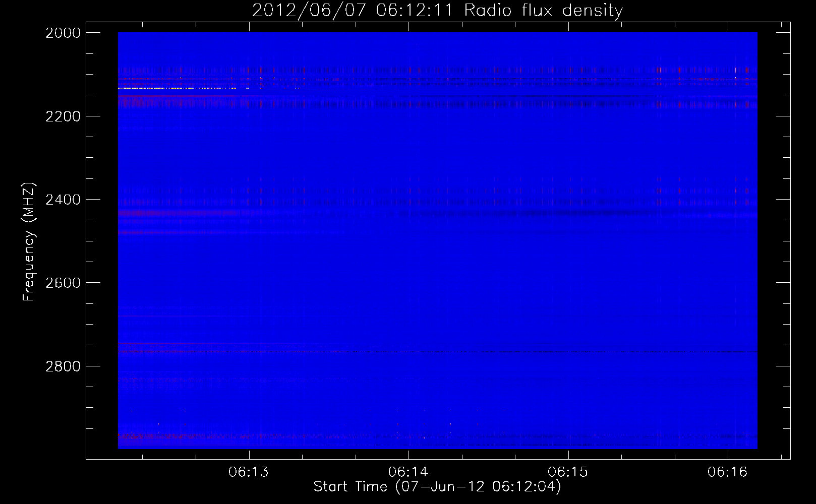Click the 06:15 time axis label
This screenshot has width=816, height=504.
(x=568, y=472)
